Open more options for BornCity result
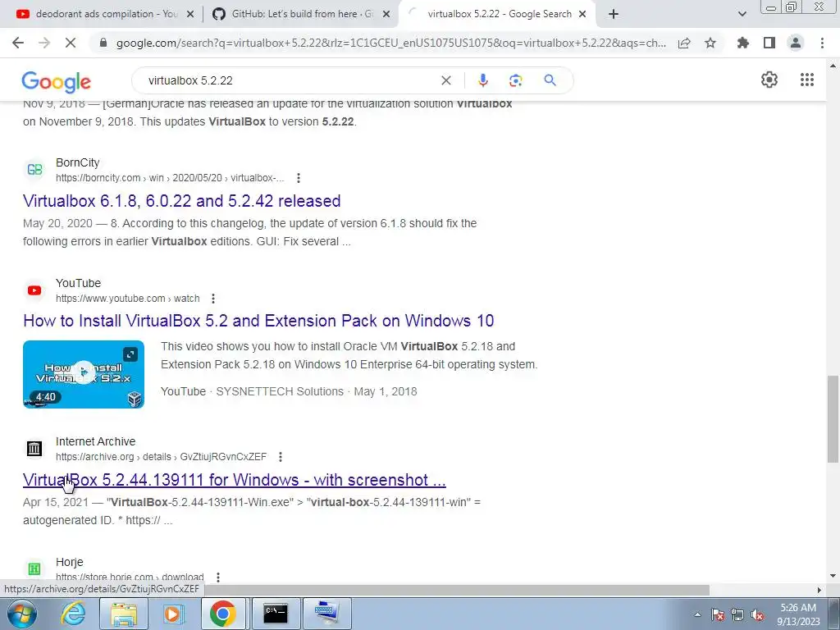Screen dimensions: 840x630 click(299, 178)
